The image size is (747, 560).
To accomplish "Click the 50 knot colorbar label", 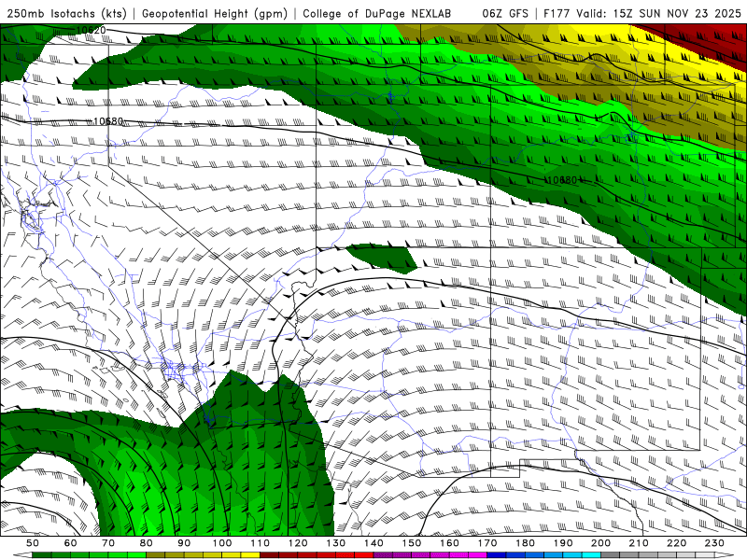I will pyautogui.click(x=33, y=543).
